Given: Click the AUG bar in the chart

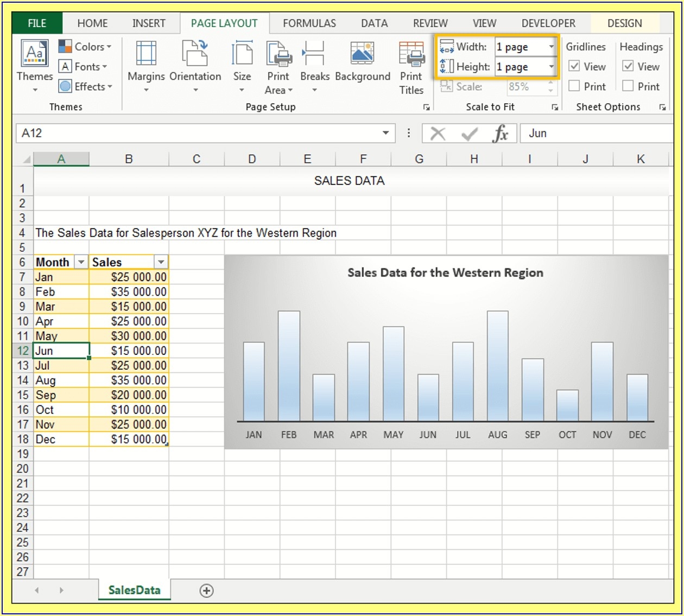Looking at the screenshot, I should [497, 366].
